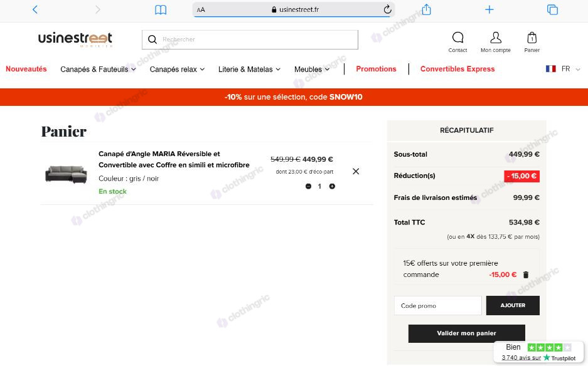Open Convertibles Express menu item

coord(457,69)
